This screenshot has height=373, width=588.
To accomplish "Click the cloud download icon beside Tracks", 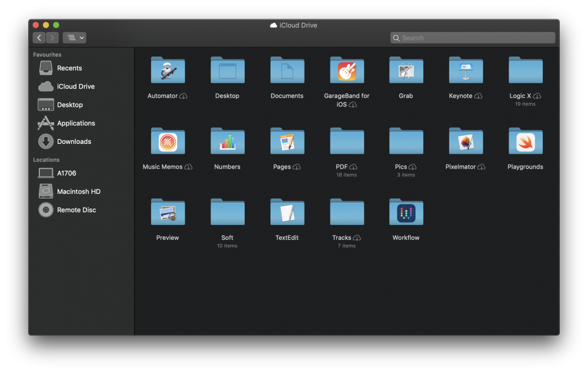I will pyautogui.click(x=357, y=238).
